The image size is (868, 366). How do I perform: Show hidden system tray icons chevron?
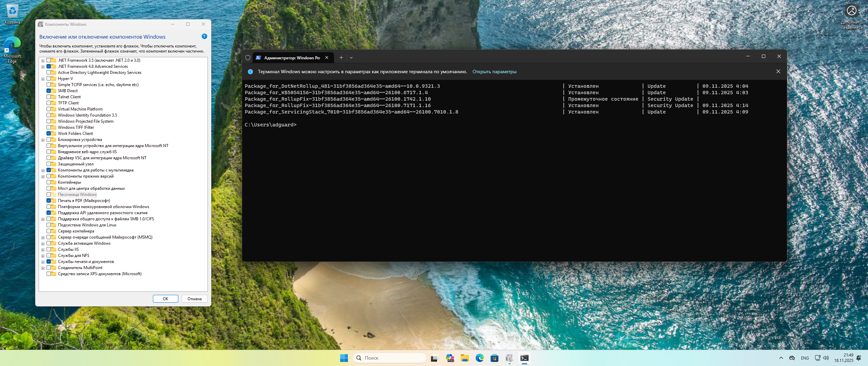click(781, 358)
